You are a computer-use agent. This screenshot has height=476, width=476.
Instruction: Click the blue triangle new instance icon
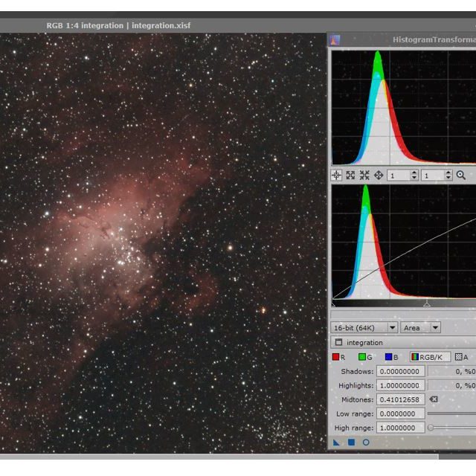pos(336,443)
